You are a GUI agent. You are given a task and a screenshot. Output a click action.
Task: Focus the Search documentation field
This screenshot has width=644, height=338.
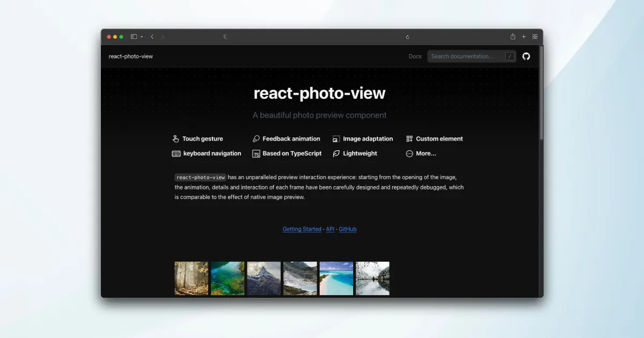click(x=472, y=56)
